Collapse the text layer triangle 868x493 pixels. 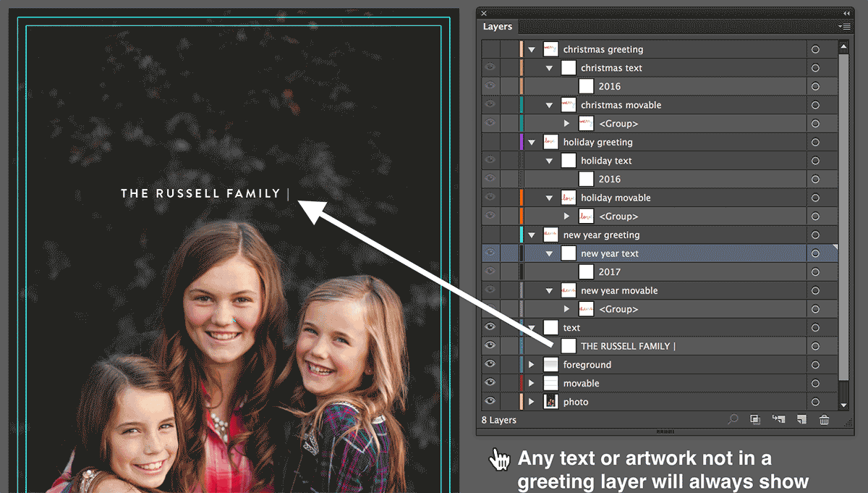pyautogui.click(x=532, y=328)
